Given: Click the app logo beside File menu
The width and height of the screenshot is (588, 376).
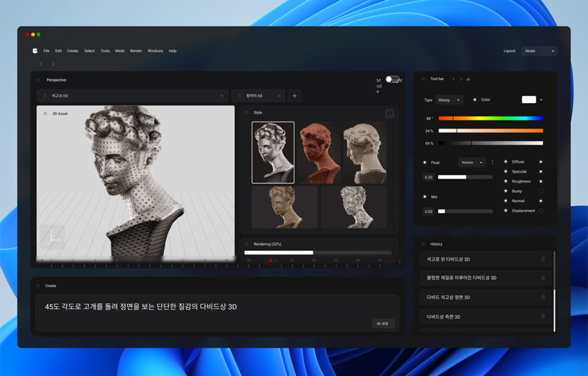Looking at the screenshot, I should (x=35, y=50).
